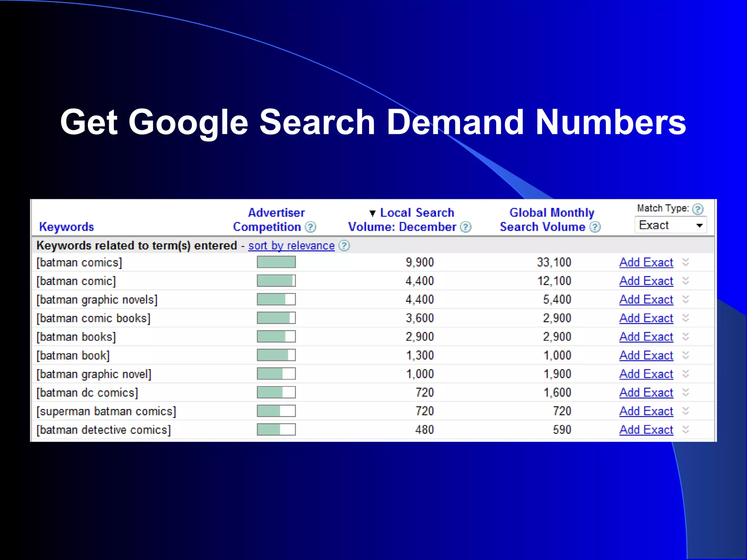Expand chevron menu for batman graphic novel row
Screen dimensions: 747x560
click(686, 374)
